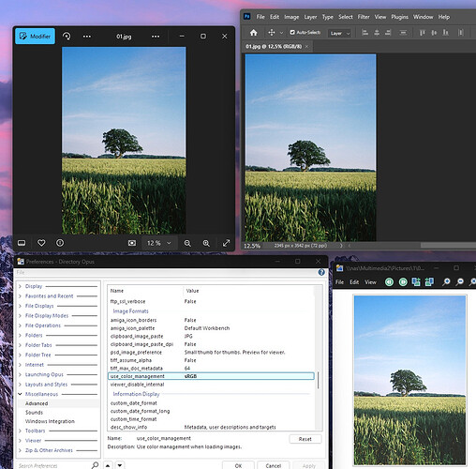This screenshot has width=476, height=469.
Task: Open the Photoshop Filter menu
Action: click(364, 17)
